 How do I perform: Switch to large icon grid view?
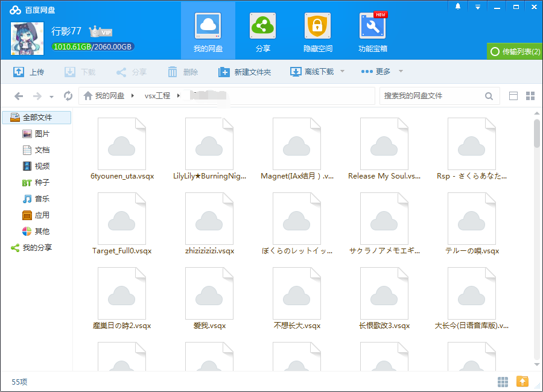point(530,96)
